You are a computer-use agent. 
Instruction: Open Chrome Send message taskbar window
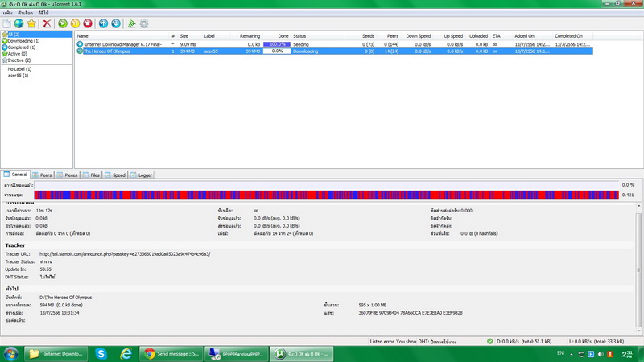click(171, 354)
